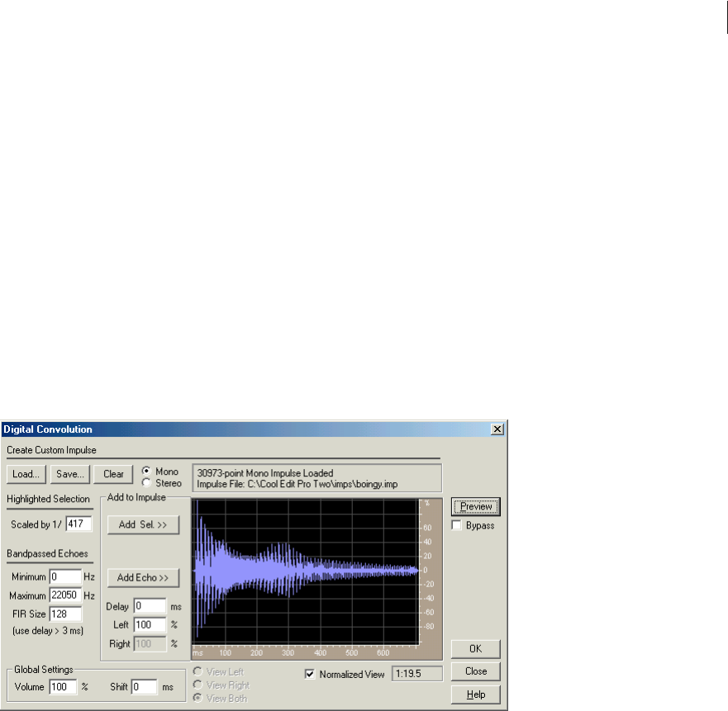Open Help for Digital Convolution
Screen dimensions: 728x711
click(x=475, y=694)
